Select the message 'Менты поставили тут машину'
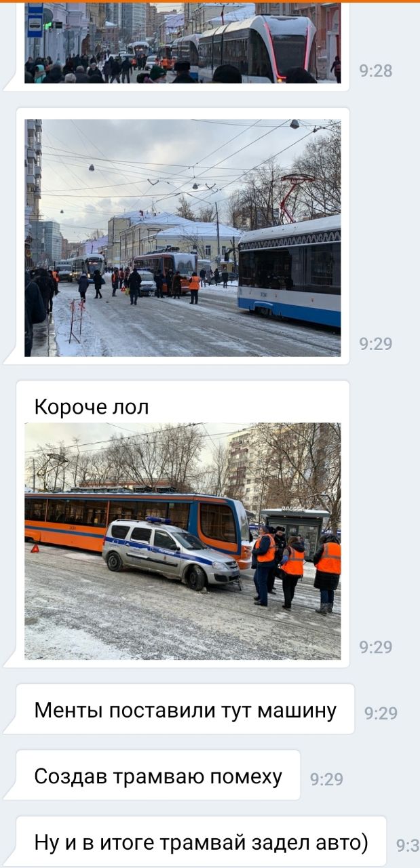 point(185,710)
